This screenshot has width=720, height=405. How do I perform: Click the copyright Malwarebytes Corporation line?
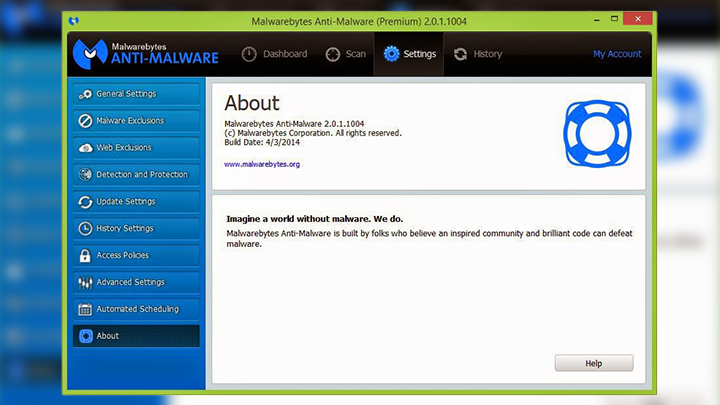click(313, 133)
